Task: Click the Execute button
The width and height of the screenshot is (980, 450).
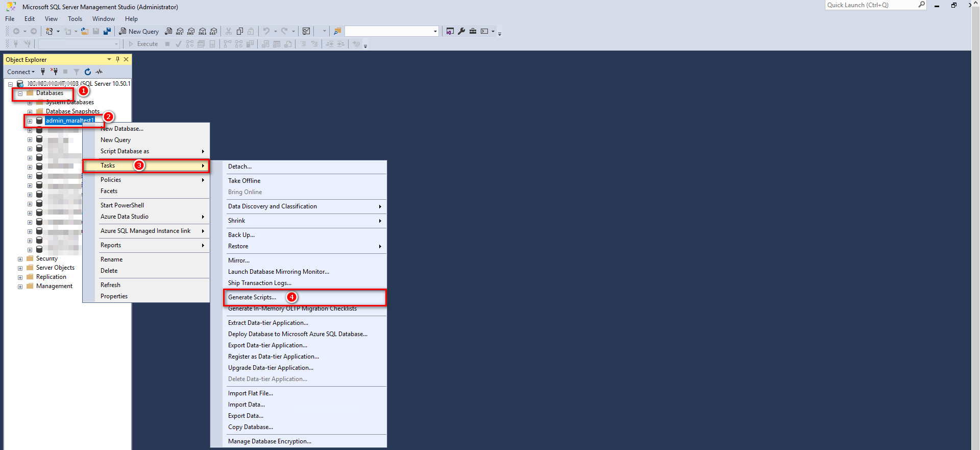Action: (x=143, y=44)
